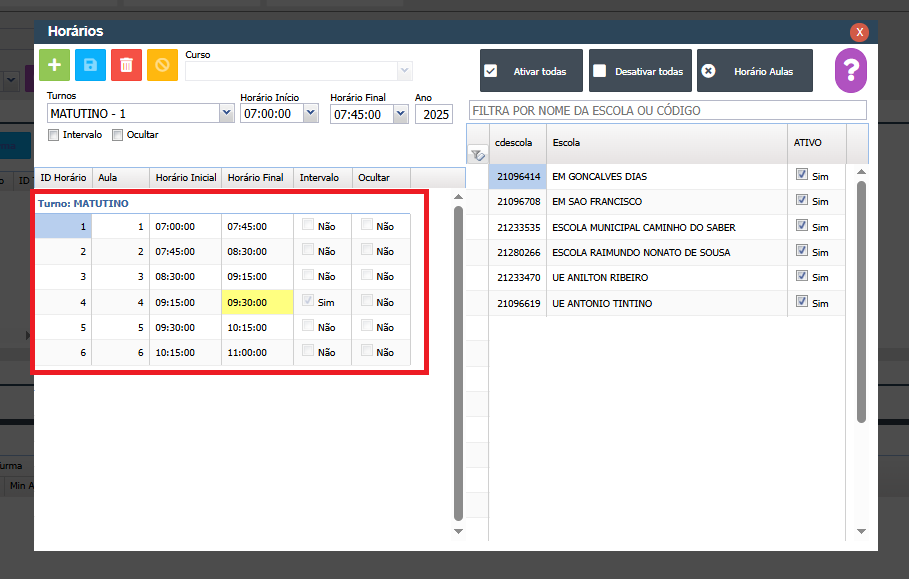This screenshot has height=579, width=909.
Task: Toggle Ocultar checkbox in row 10:15:00–11:00:00
Action: [366, 350]
